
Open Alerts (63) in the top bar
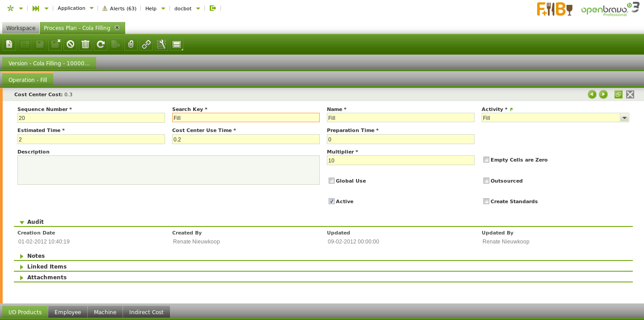[119, 9]
